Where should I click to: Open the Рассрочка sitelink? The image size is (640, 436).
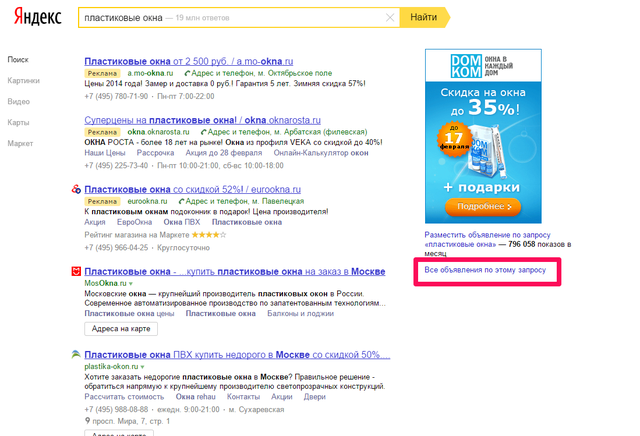click(155, 153)
